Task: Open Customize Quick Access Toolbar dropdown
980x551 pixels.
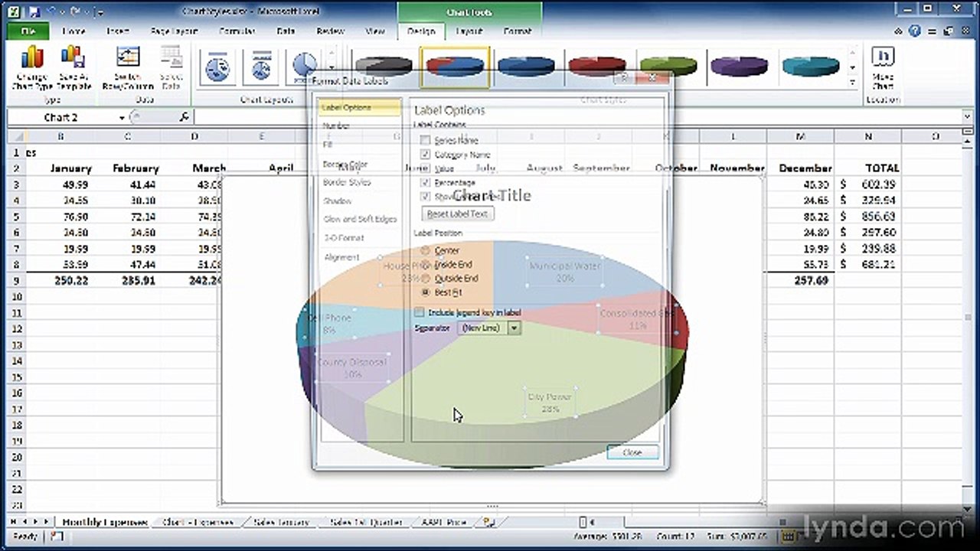Action: (x=100, y=12)
